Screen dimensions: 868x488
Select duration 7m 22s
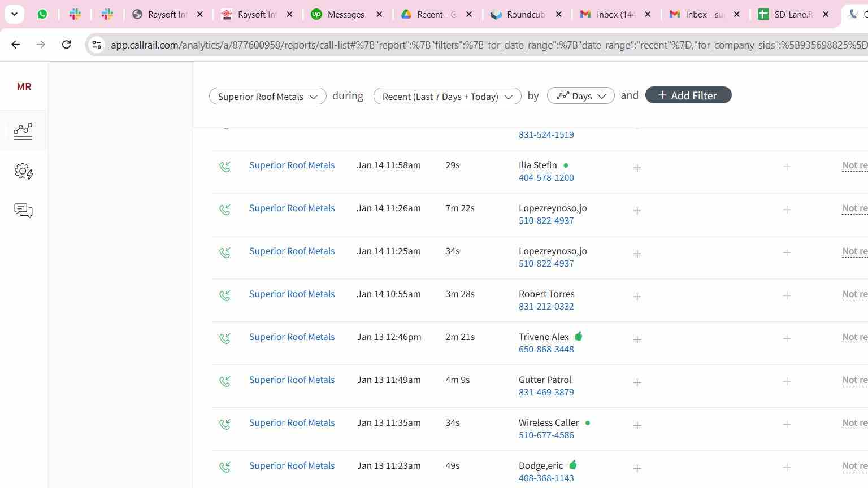[x=460, y=208]
